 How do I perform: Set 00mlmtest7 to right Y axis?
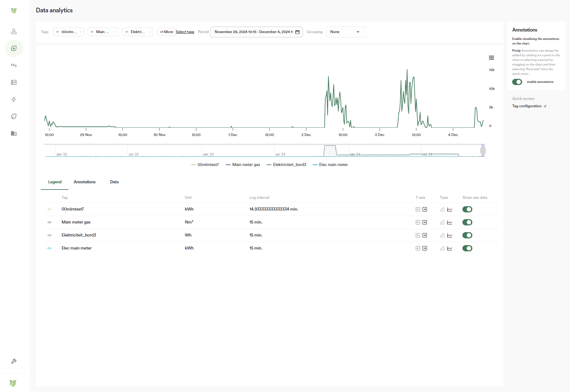(x=425, y=210)
